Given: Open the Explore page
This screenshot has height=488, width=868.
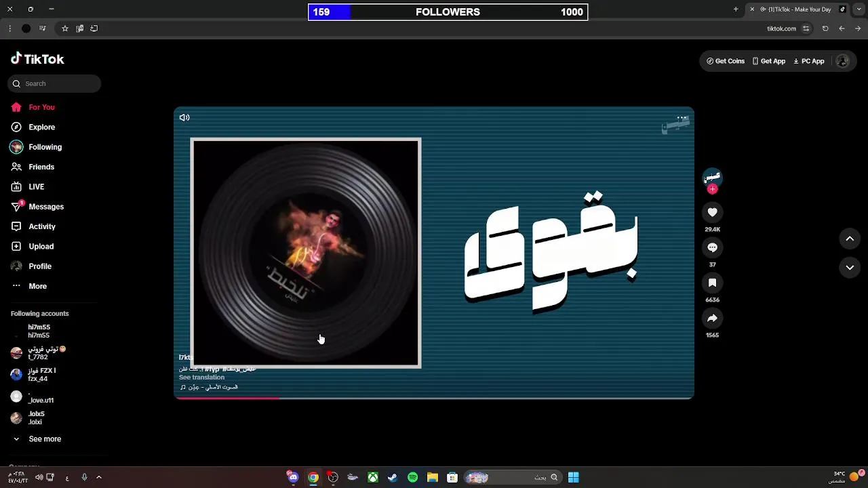Looking at the screenshot, I should (33, 127).
